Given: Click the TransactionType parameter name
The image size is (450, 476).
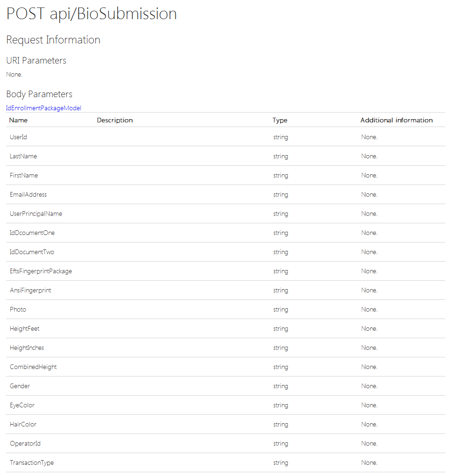Looking at the screenshot, I should tap(32, 462).
